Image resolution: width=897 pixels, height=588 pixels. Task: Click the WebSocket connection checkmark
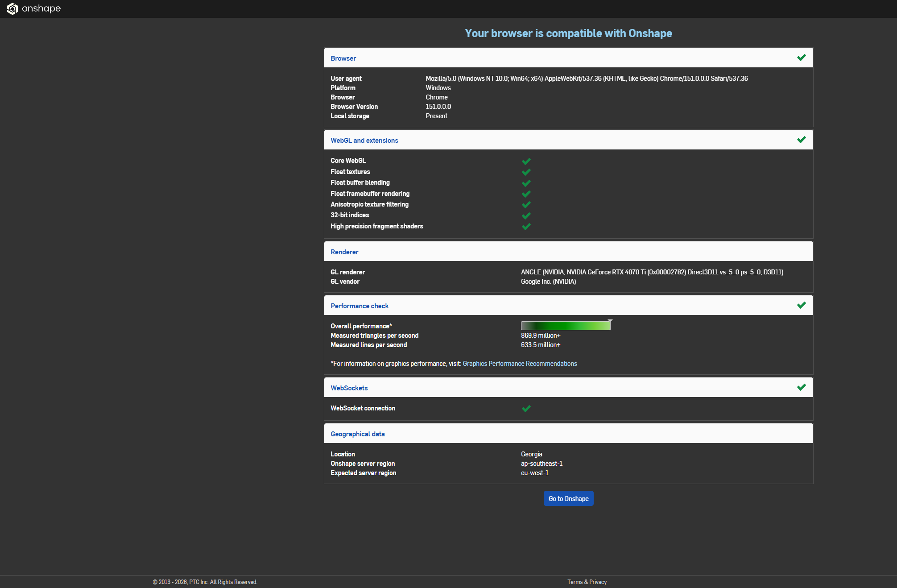pyautogui.click(x=526, y=409)
